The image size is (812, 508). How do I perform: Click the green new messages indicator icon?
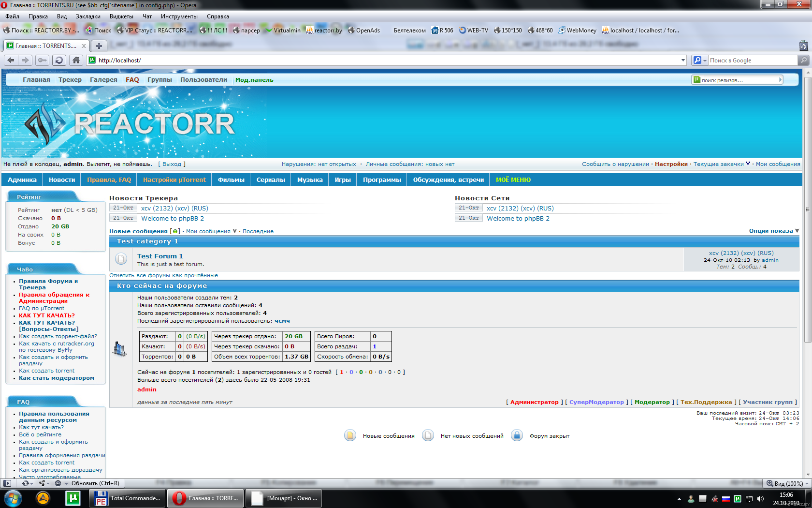point(175,231)
